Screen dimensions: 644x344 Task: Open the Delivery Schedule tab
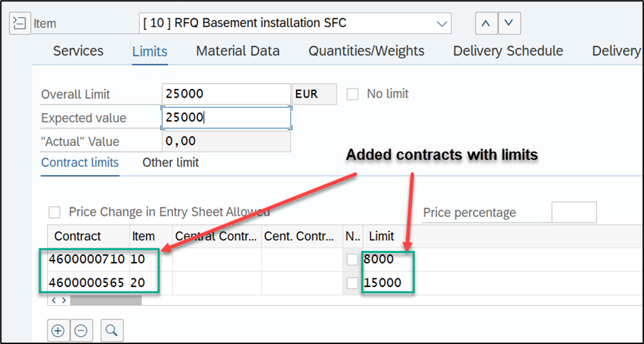pos(508,51)
